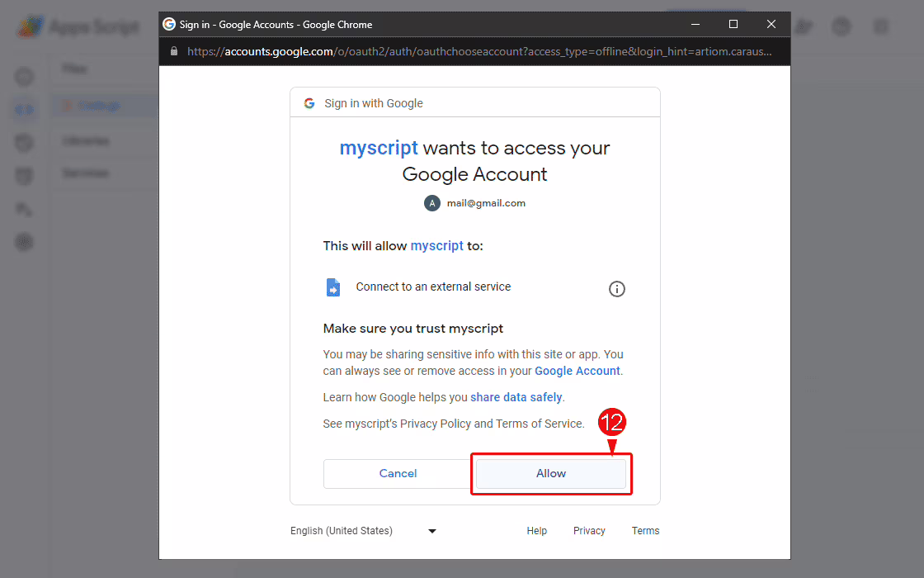Click the accounts.google.com URL field
Screen dimensions: 924x578
tap(478, 51)
